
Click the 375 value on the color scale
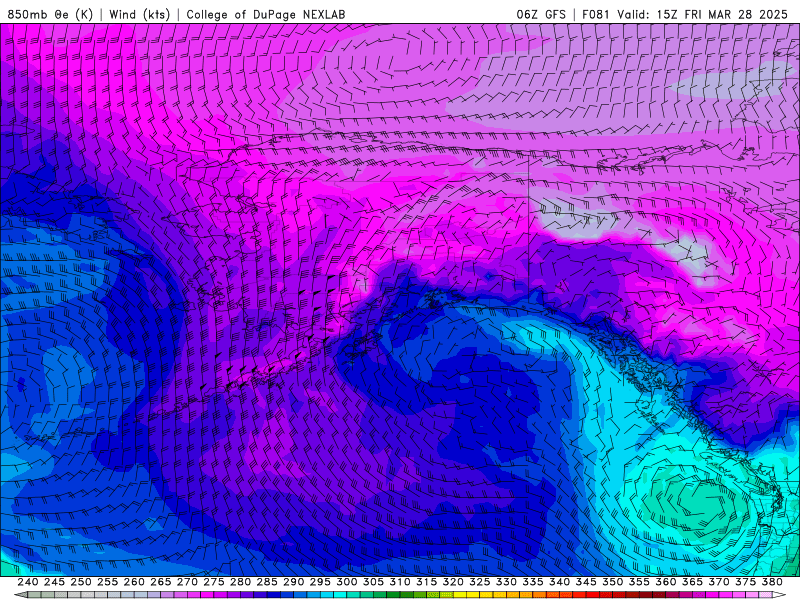(x=745, y=582)
